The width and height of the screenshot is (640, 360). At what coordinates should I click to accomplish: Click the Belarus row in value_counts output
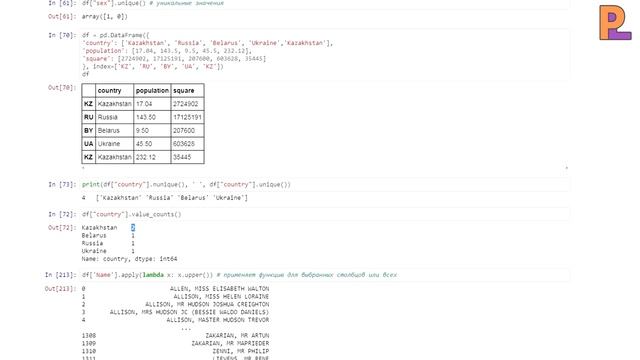[108, 236]
